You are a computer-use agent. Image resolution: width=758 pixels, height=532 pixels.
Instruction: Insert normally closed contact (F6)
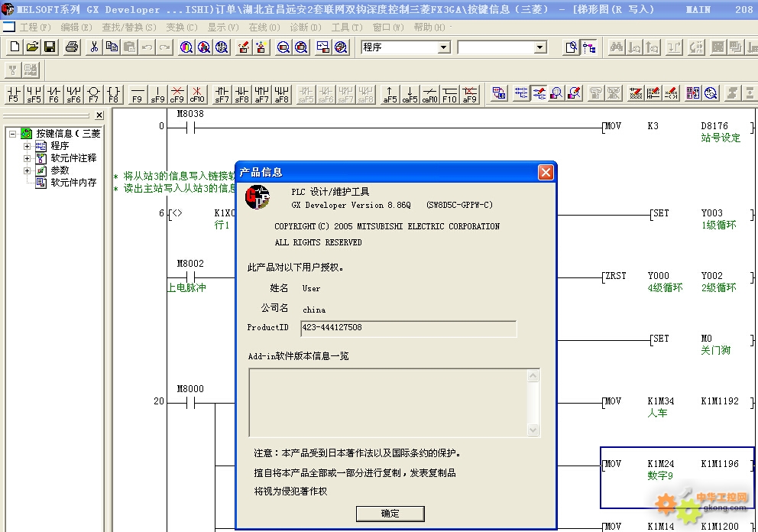53,94
